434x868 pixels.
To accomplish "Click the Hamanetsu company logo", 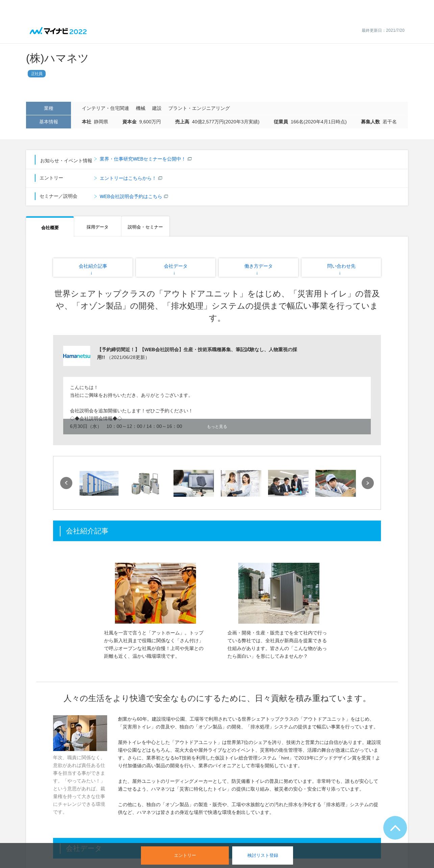I will (77, 356).
